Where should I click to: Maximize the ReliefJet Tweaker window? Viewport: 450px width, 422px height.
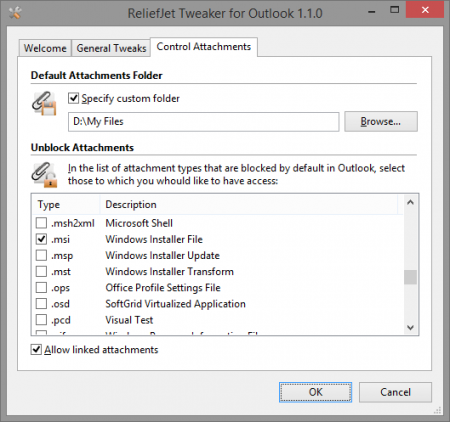click(394, 10)
